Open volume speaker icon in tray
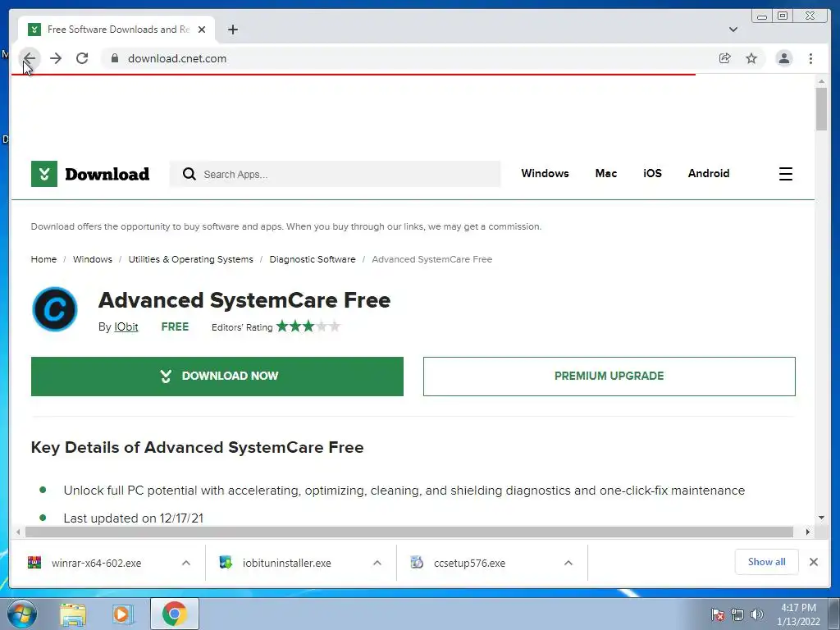The image size is (840, 630). point(756,614)
